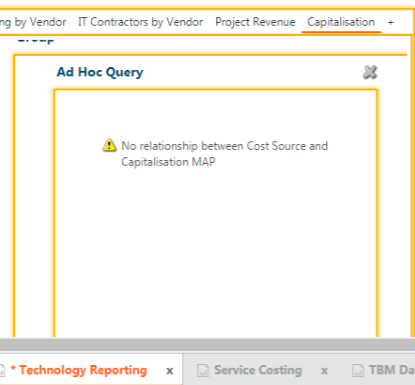Close the Ad Hoc Query panel

coord(370,72)
